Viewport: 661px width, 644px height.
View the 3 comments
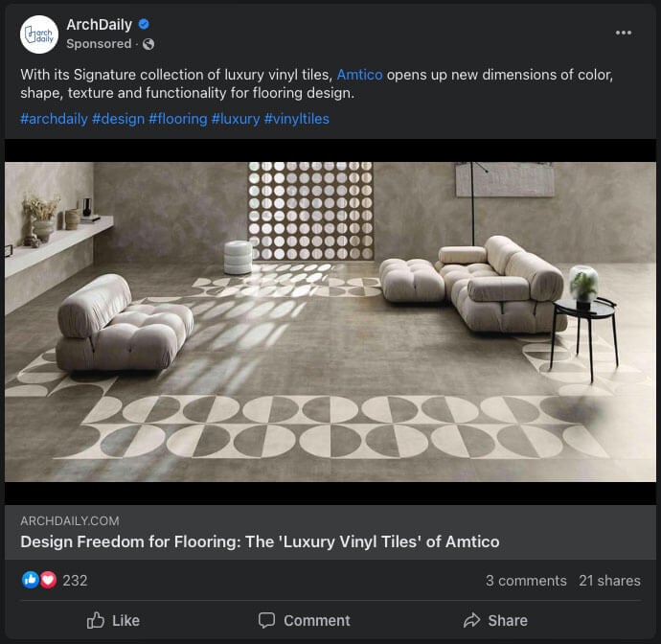point(526,580)
